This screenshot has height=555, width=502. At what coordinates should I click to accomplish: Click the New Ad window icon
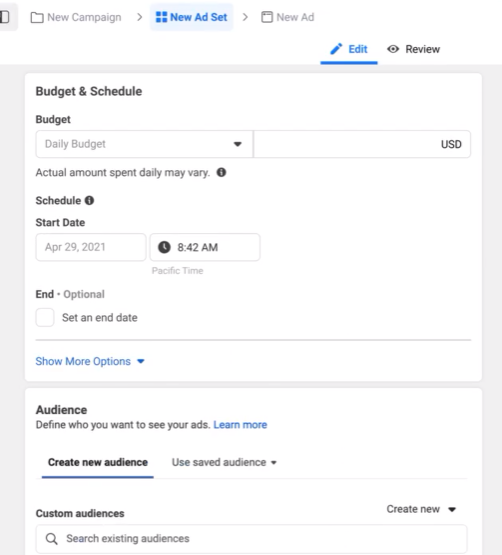pyautogui.click(x=267, y=17)
